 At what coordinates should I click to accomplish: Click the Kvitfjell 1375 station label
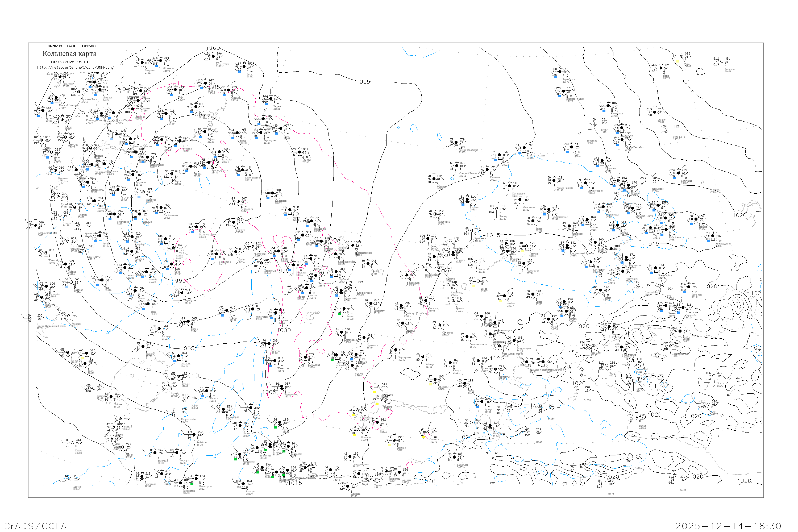605,131
